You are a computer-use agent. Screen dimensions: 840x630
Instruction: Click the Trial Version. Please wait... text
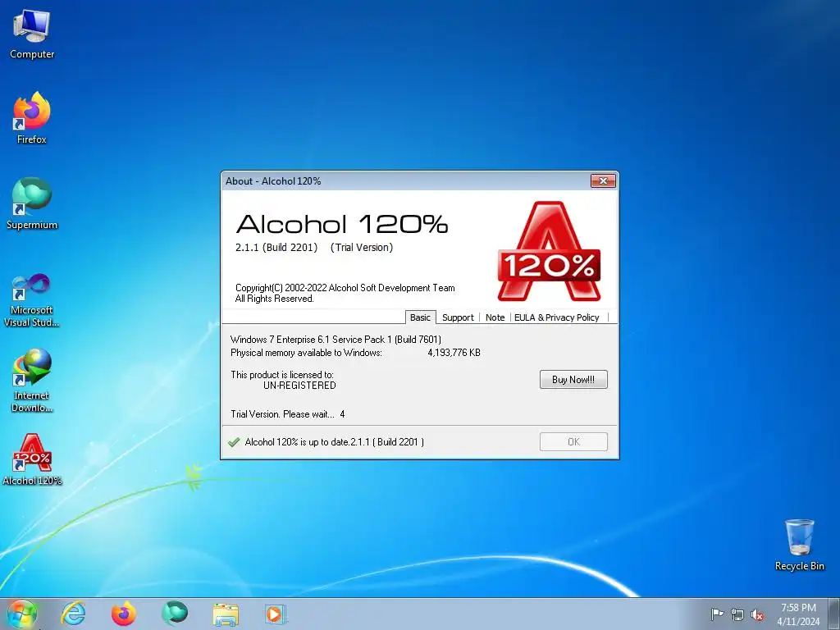pos(282,414)
